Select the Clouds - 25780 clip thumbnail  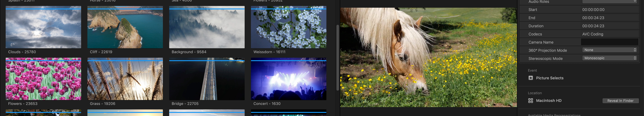point(43,27)
